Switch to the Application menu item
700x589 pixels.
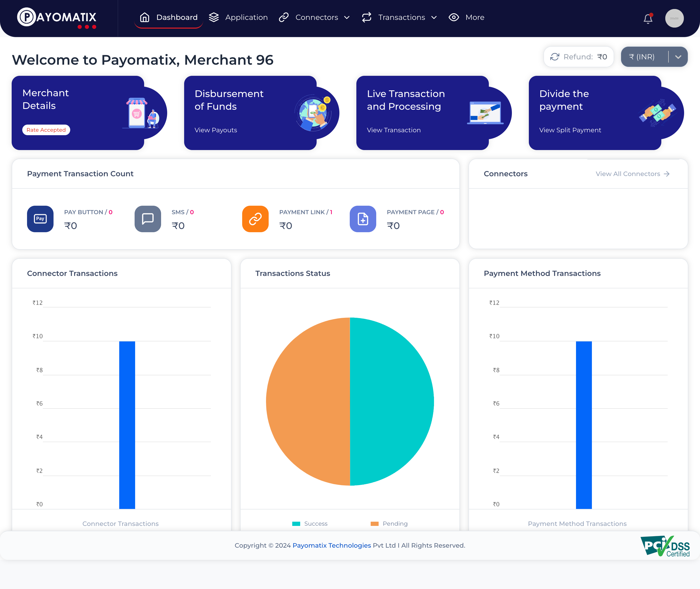pos(238,17)
